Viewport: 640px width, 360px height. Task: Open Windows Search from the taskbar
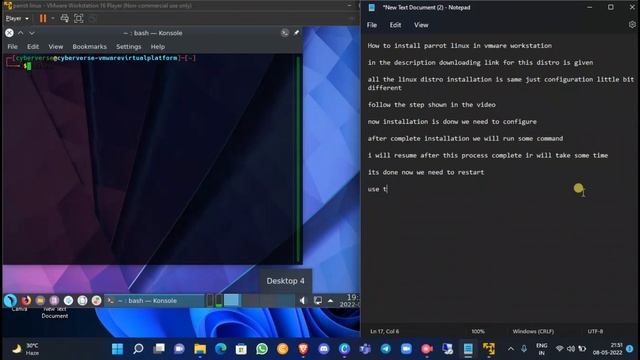click(x=138, y=349)
